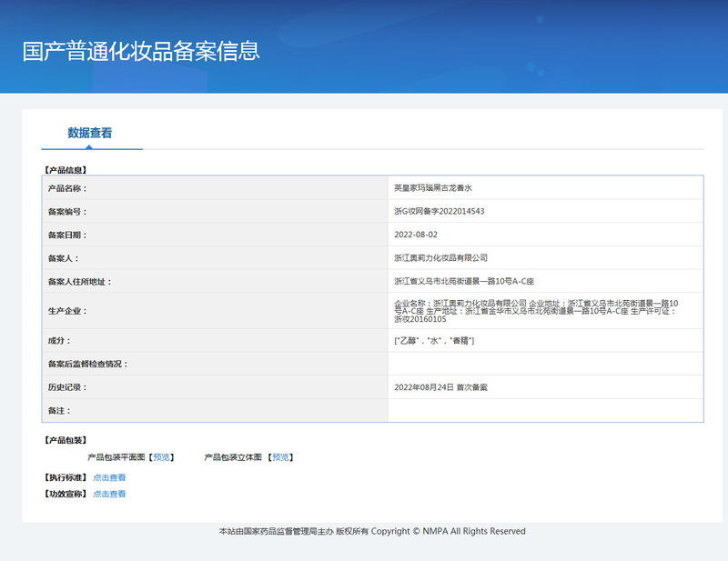Viewport: 728px width, 561px height.
Task: Click the empty 备注 value cell
Action: 544,411
